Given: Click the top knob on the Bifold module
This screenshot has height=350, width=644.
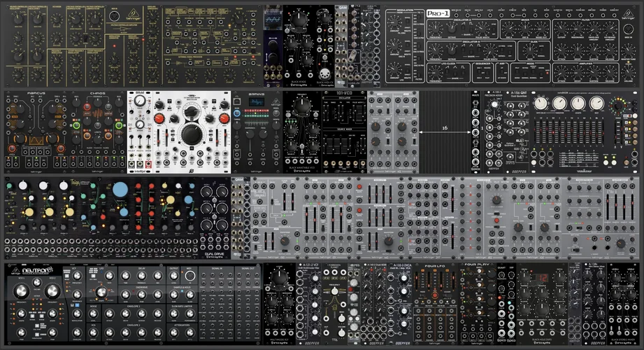Looking at the screenshot, I should (140, 100).
